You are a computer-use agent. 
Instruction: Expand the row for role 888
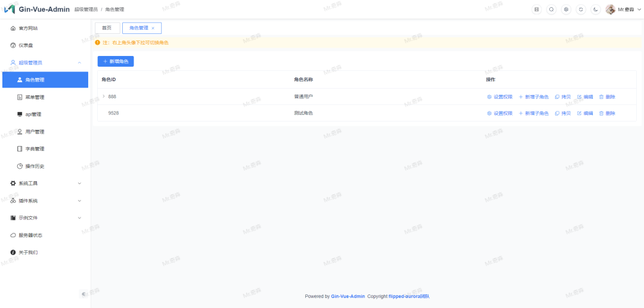point(104,97)
